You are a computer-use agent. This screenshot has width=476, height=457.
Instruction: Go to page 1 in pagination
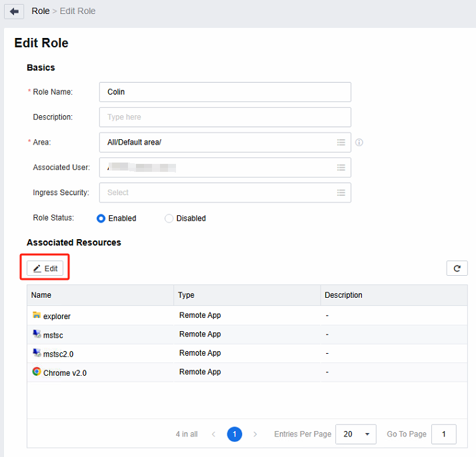point(234,434)
